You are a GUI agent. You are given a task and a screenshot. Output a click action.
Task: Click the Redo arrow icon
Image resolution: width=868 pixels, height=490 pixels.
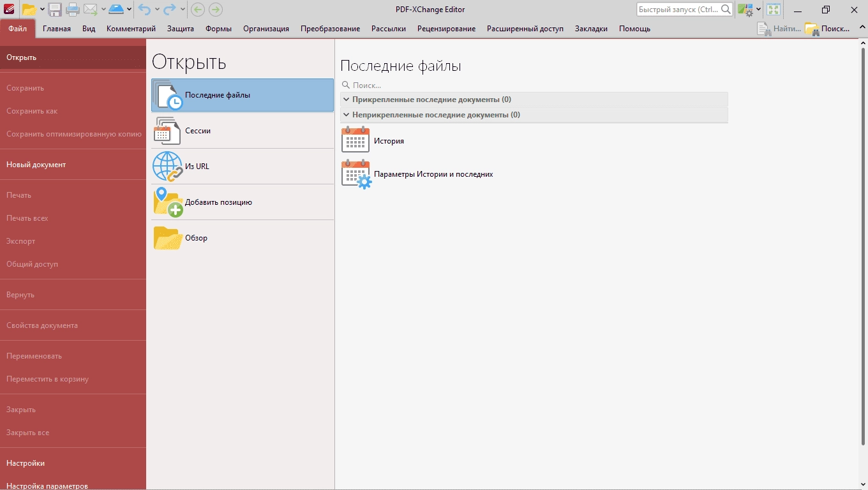click(170, 9)
